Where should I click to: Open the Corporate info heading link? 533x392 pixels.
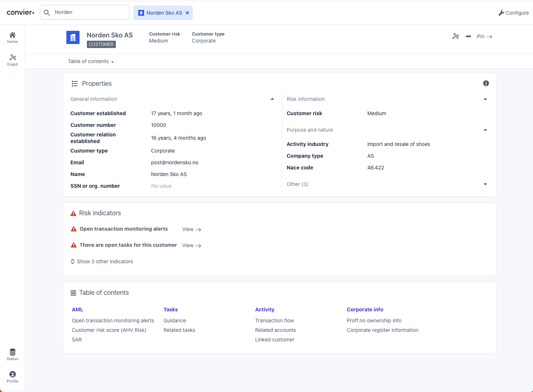click(x=365, y=309)
